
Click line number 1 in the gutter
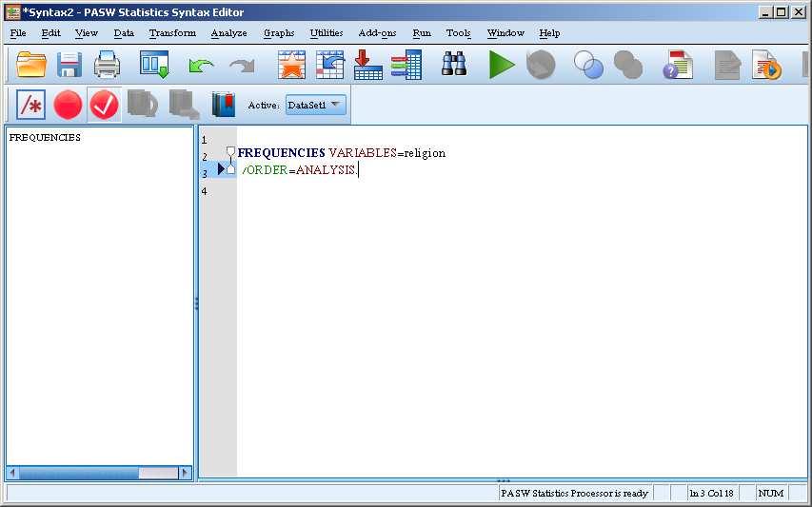(x=204, y=140)
